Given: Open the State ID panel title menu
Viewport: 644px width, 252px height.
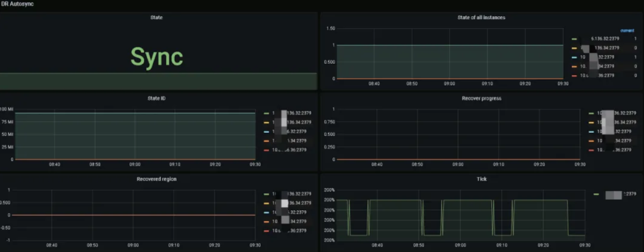Looking at the screenshot, I should coord(156,98).
